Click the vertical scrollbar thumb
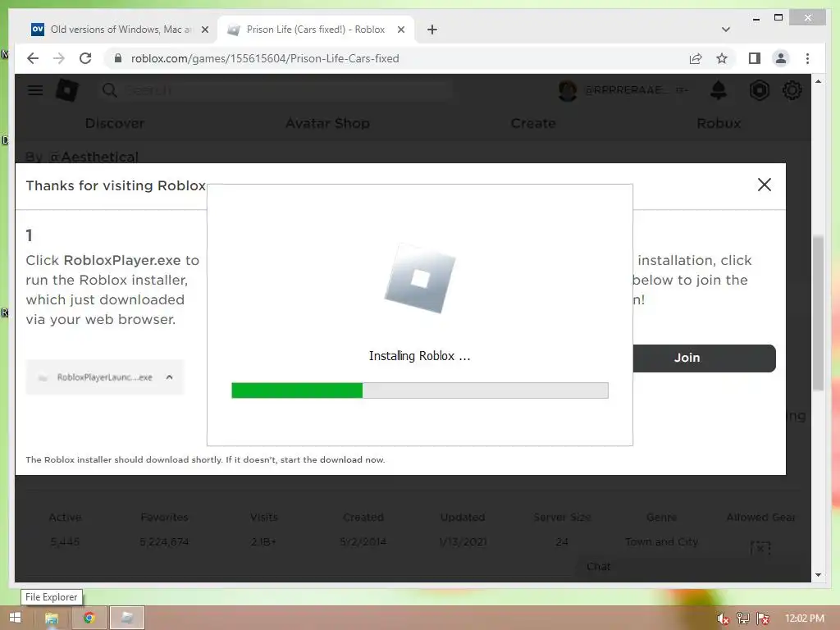This screenshot has width=840, height=630. tap(818, 313)
